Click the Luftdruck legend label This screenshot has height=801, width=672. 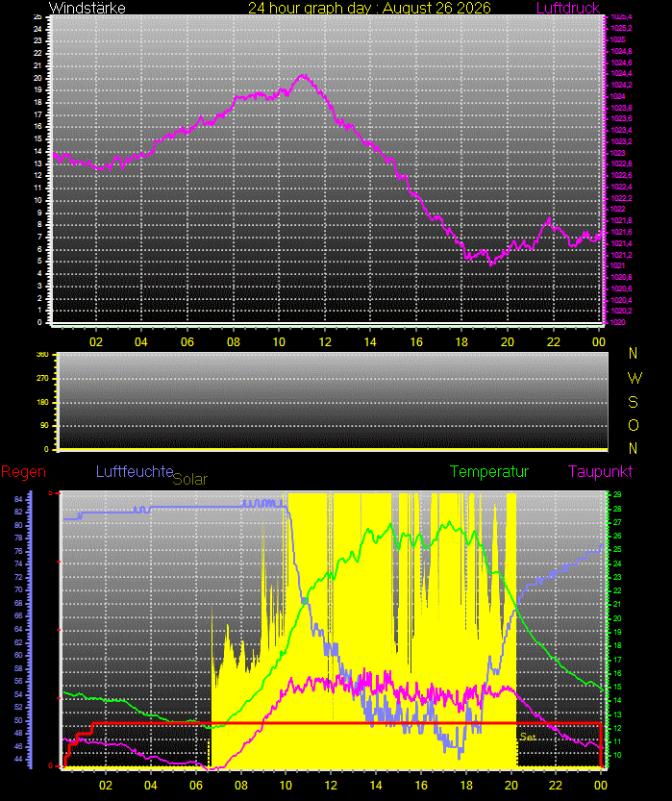[568, 8]
